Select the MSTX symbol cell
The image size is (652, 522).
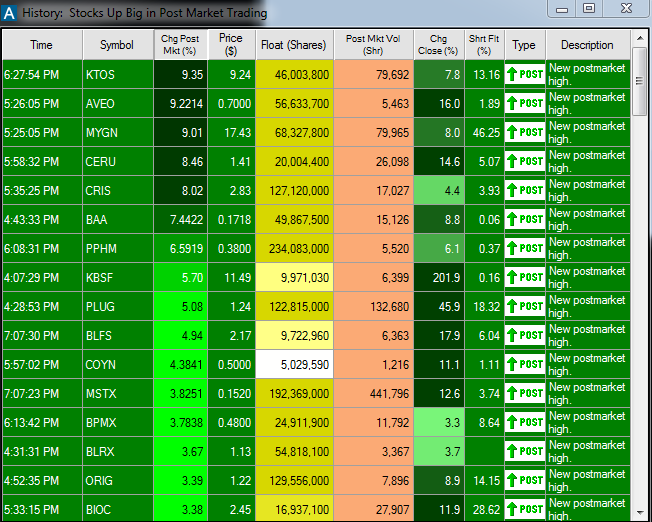pyautogui.click(x=118, y=393)
